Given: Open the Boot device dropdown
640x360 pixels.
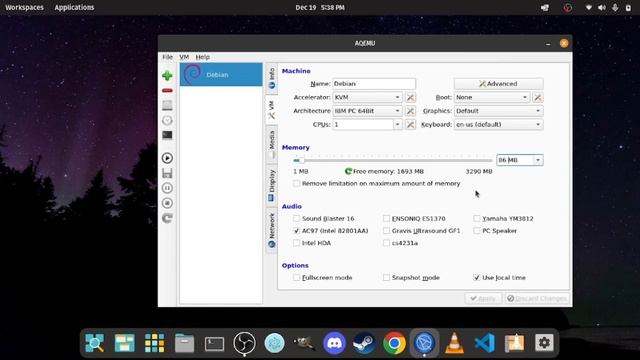Looking at the screenshot, I should (492, 98).
